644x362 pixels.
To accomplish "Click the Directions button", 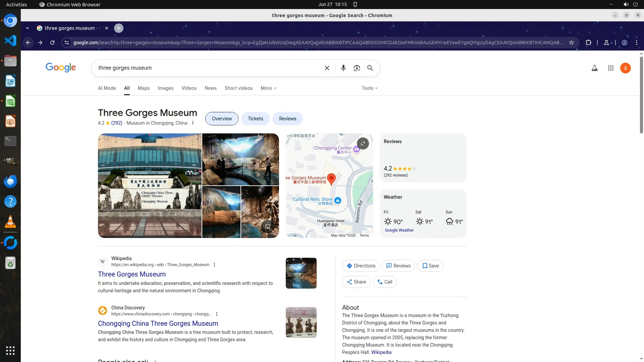I will point(361,266).
